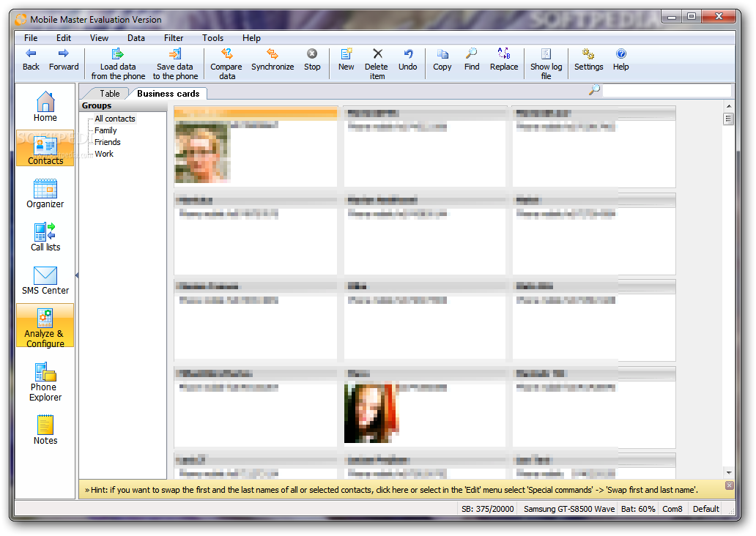Open Notes section
Viewport: 756px width, 536px height.
coord(45,430)
